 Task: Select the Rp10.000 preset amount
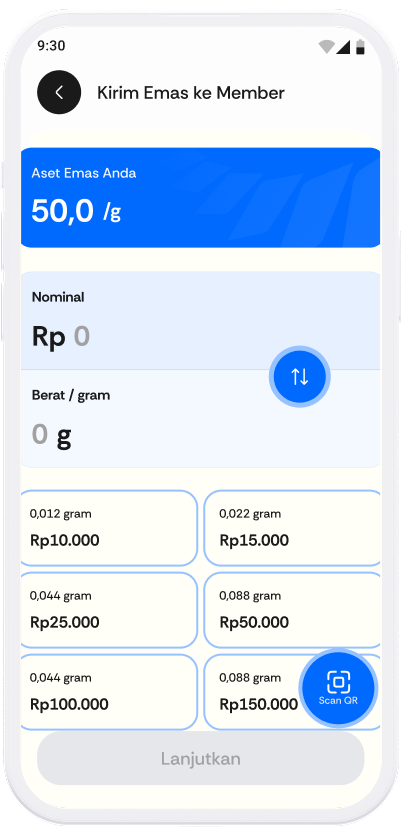click(109, 528)
